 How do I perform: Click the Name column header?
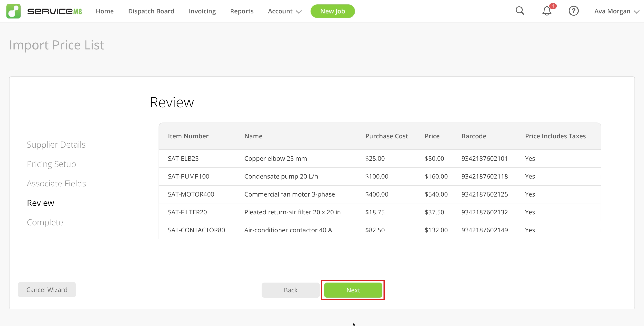(253, 136)
